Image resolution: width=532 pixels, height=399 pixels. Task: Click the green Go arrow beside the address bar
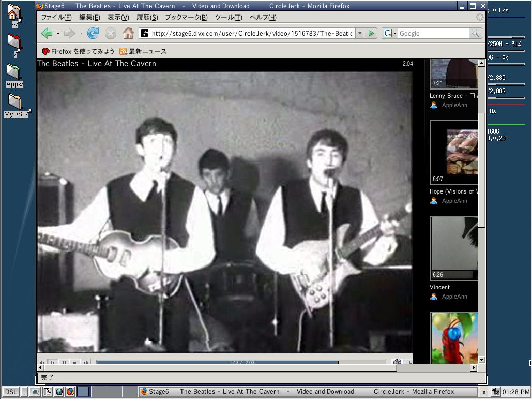point(371,33)
